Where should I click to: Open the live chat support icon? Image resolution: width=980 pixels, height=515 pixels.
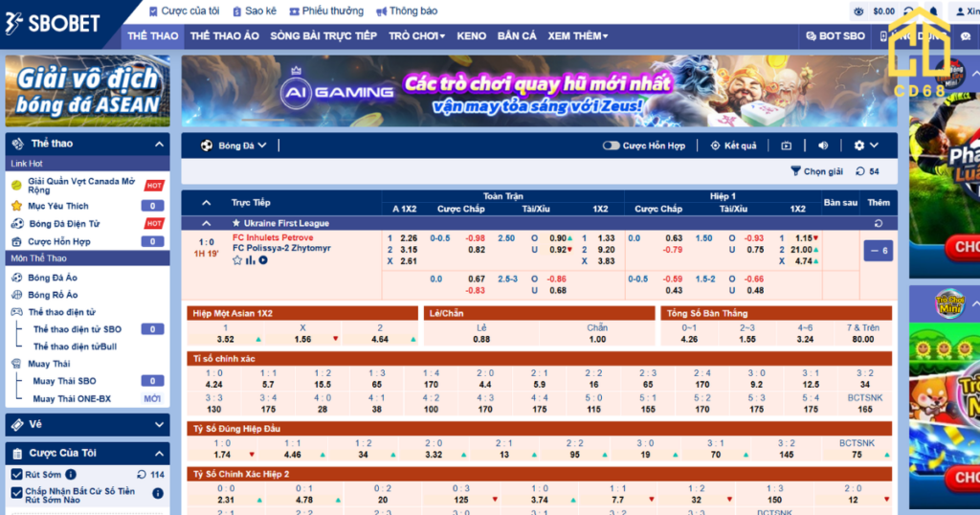(966, 36)
